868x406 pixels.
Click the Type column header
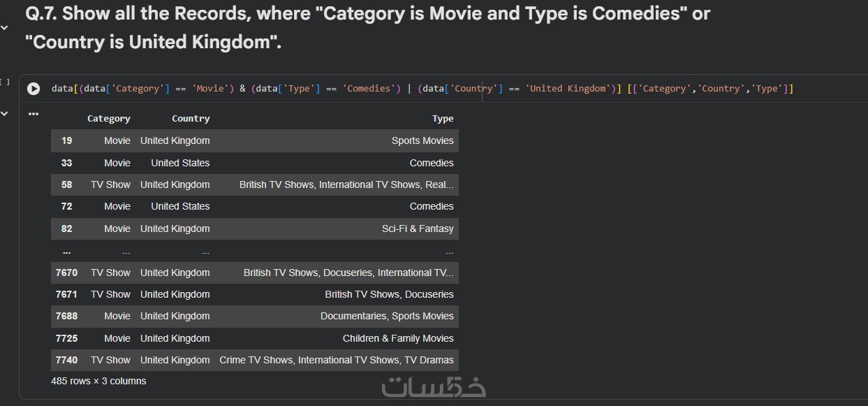click(443, 119)
